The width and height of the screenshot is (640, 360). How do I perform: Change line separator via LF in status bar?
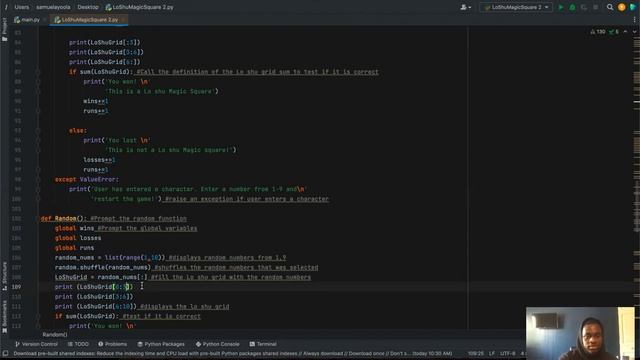click(491, 353)
